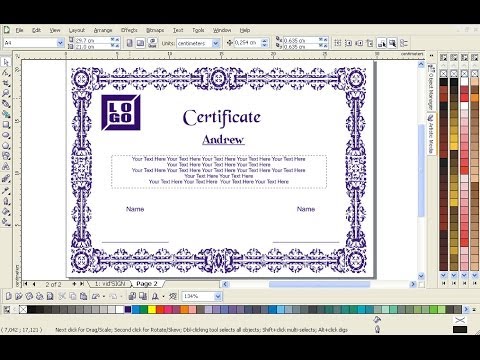Screen dimensions: 480x360
Task: Toggle Snap to Guidelines button
Action: pyautogui.click(x=348, y=43)
